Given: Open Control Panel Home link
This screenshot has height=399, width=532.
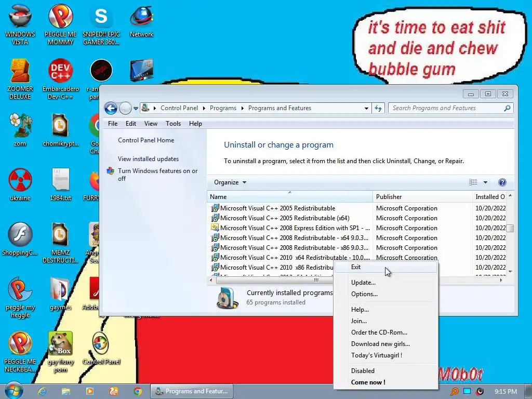Looking at the screenshot, I should click(x=146, y=140).
